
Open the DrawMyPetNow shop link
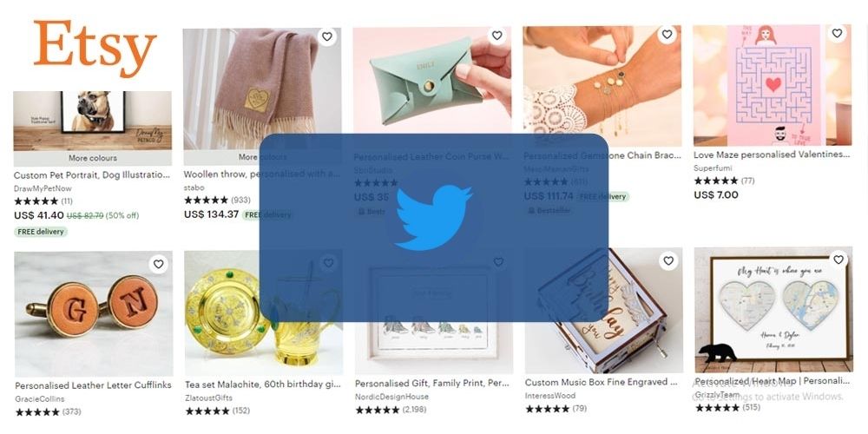coord(43,188)
